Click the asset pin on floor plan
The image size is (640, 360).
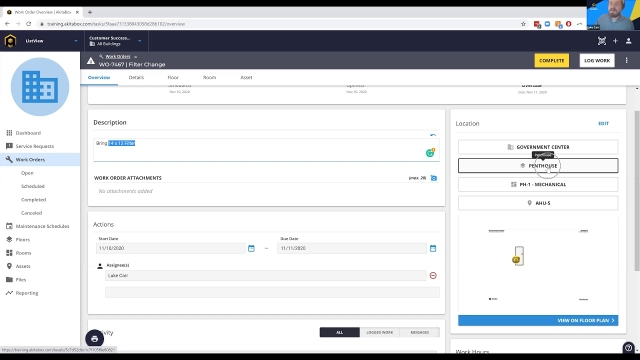516,260
